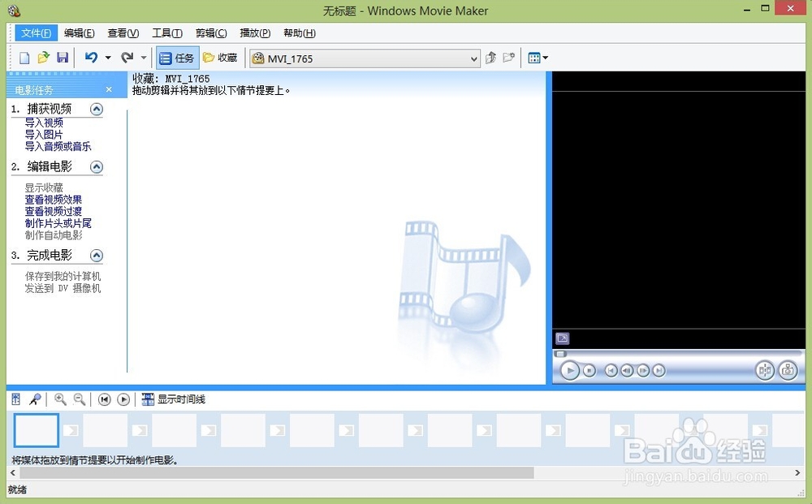Click the scroll right arrow in the storyboard
This screenshot has width=812, height=504.
tap(797, 473)
